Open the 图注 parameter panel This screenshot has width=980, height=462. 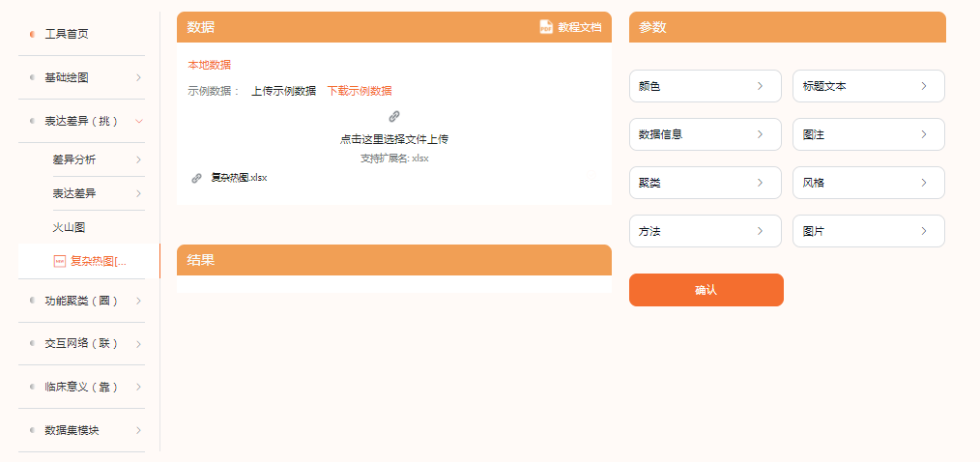(869, 134)
